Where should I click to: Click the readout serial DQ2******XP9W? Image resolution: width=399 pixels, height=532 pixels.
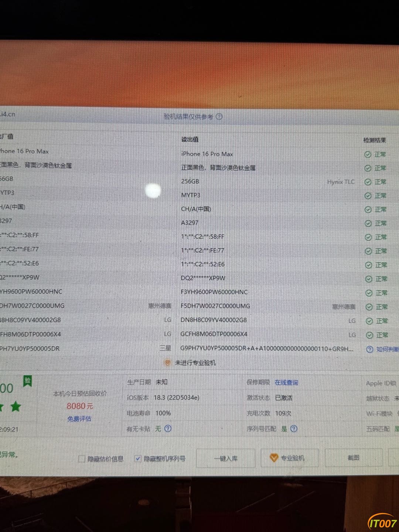pos(203,278)
